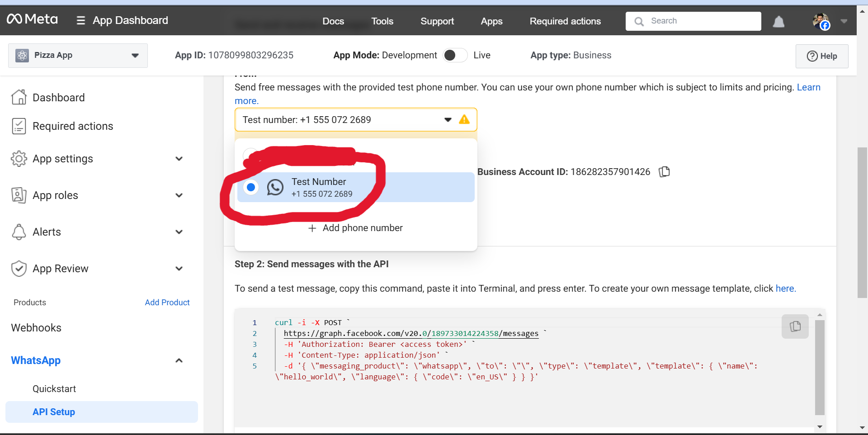Open the API Setup page
Image resolution: width=868 pixels, height=435 pixels.
54,412
